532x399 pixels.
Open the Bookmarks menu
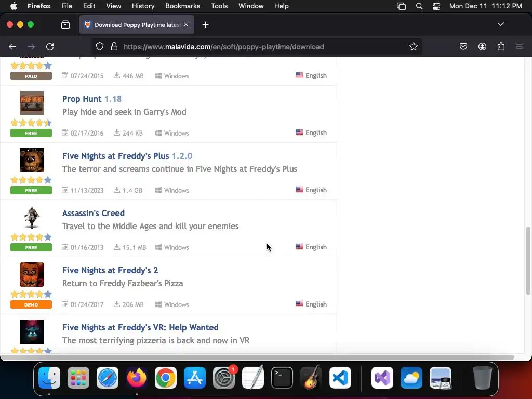(x=182, y=6)
